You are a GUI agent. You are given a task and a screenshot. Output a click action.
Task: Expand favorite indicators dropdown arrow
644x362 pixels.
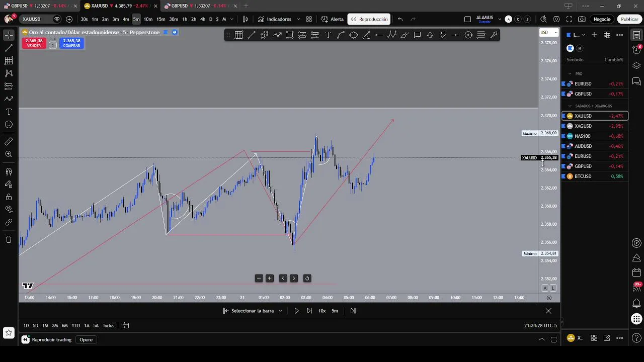point(298,19)
